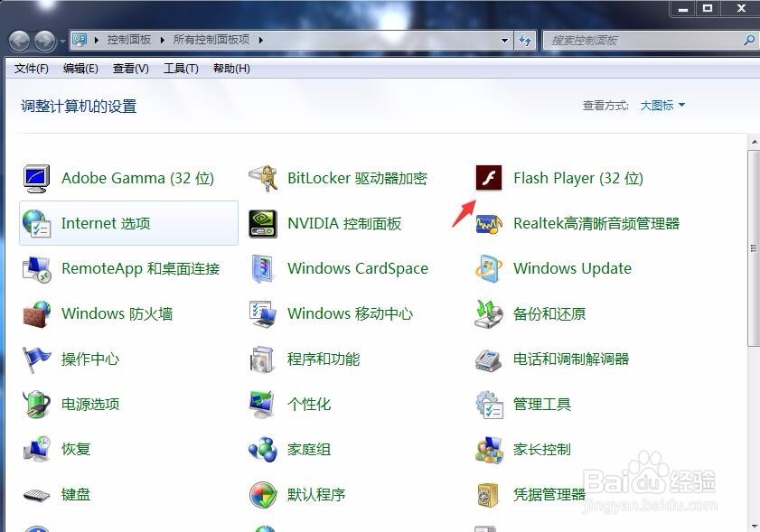This screenshot has width=760, height=532.
Task: Open the Windows 防火墙 brick wall icon
Action: [37, 314]
